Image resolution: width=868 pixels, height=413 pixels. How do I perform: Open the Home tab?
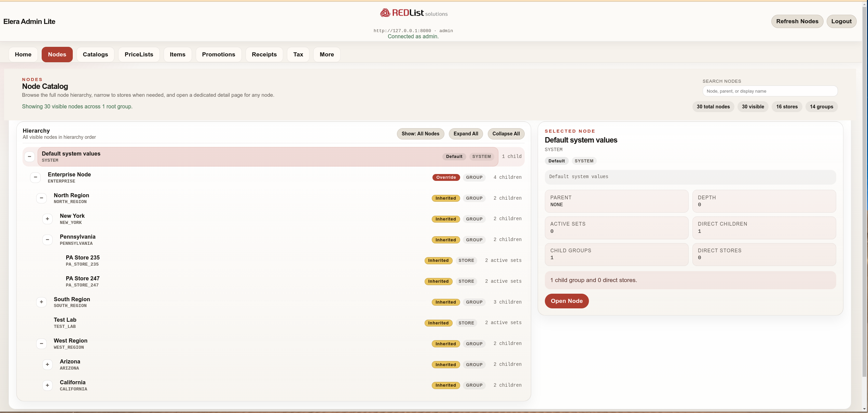(23, 54)
